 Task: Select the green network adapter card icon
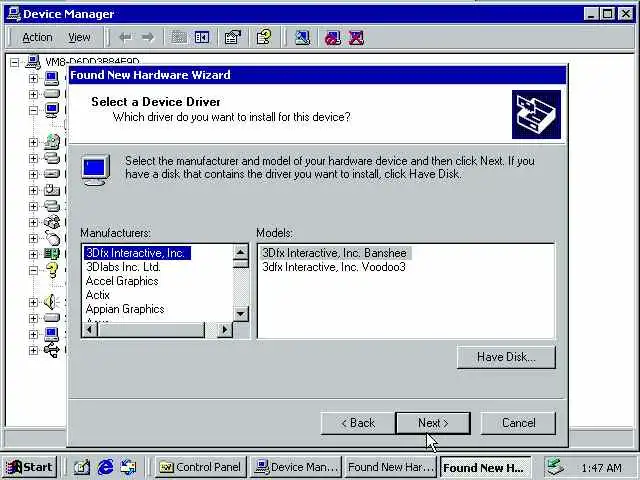tap(52, 254)
